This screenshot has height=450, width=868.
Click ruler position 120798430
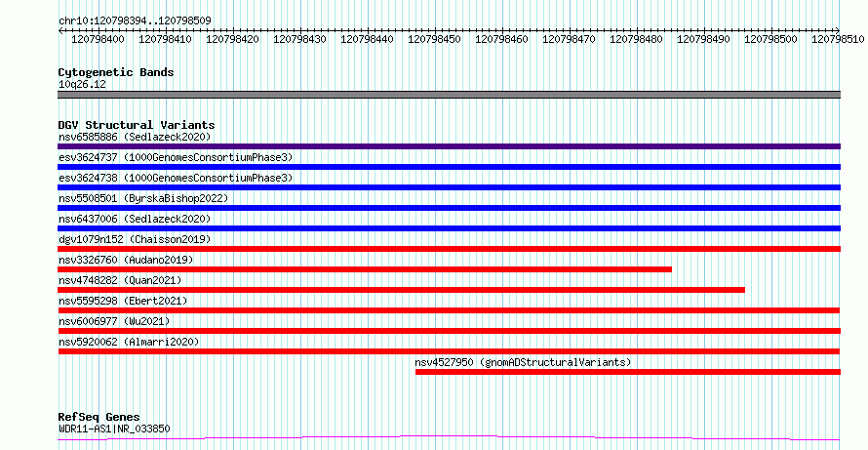(x=299, y=39)
